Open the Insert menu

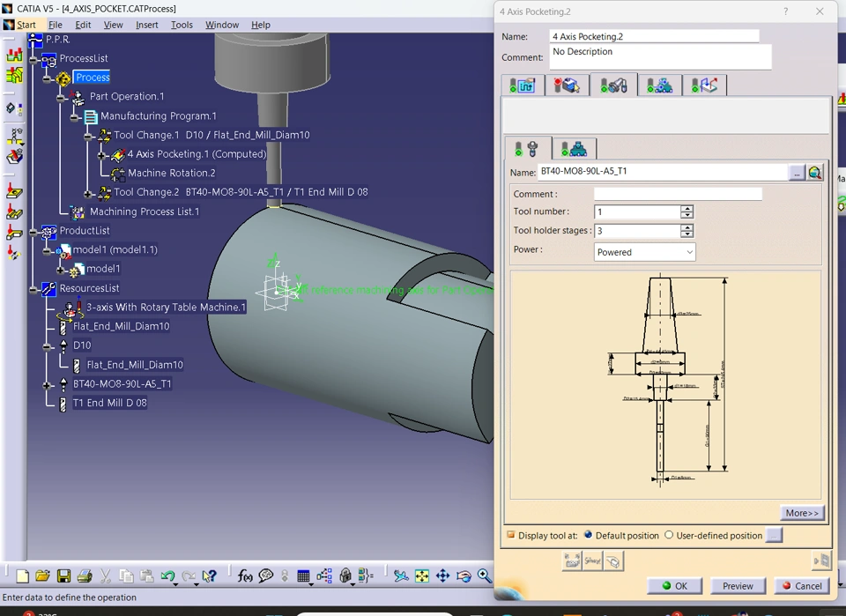click(x=146, y=25)
